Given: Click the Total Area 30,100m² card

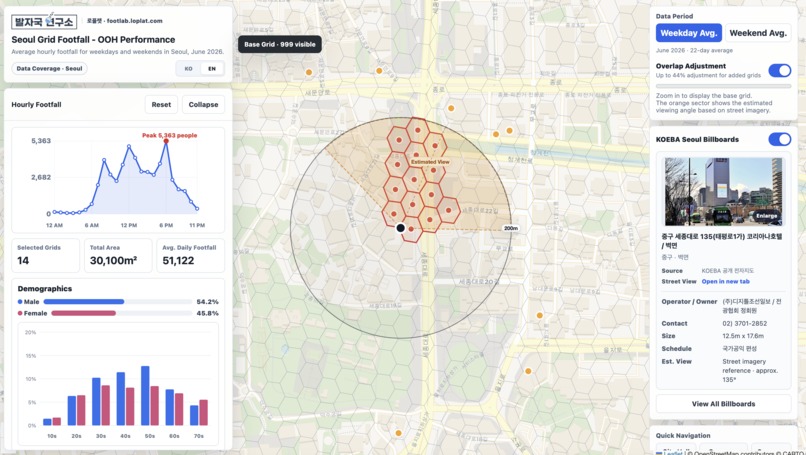Looking at the screenshot, I should click(118, 255).
